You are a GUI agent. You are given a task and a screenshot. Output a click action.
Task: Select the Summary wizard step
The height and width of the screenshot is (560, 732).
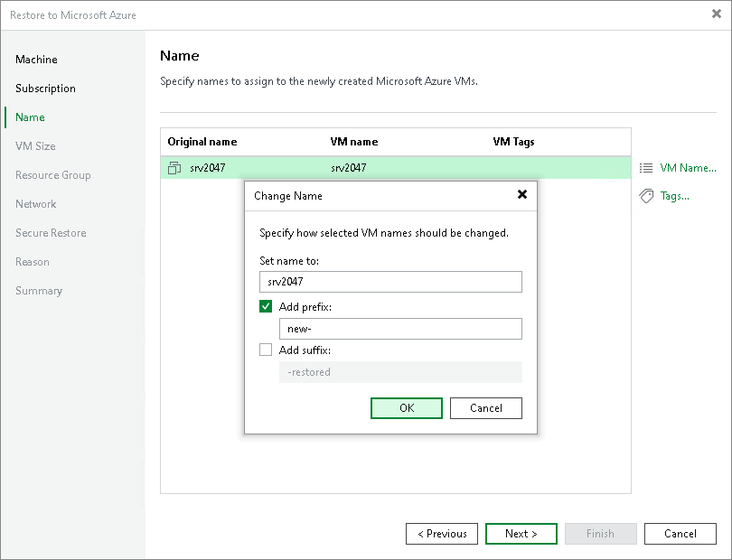pyautogui.click(x=39, y=291)
